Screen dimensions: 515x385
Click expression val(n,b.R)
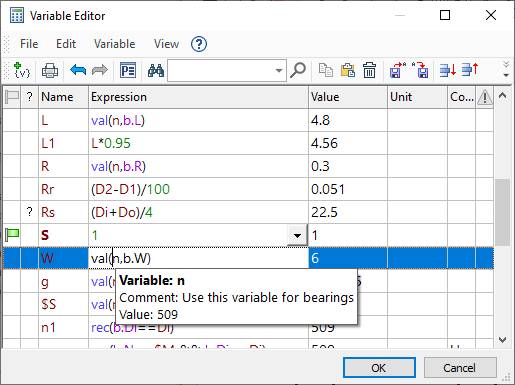click(x=118, y=166)
